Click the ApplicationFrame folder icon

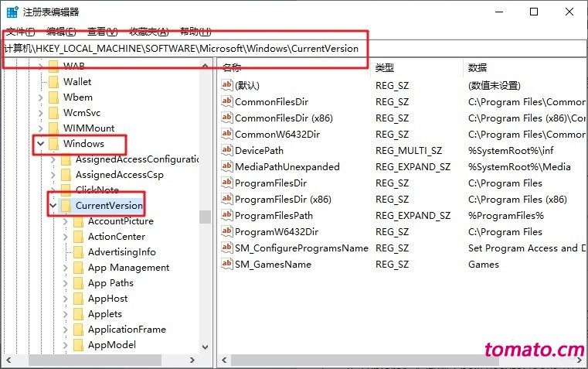click(78, 330)
